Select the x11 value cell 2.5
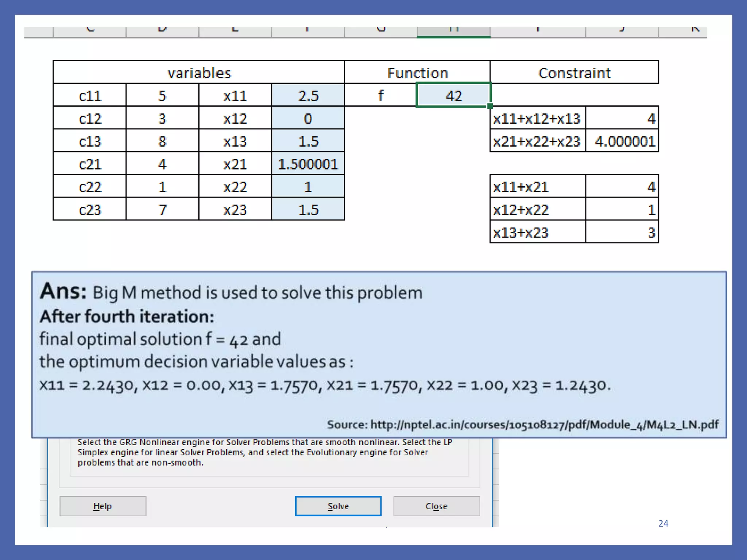747x560 pixels. (308, 95)
